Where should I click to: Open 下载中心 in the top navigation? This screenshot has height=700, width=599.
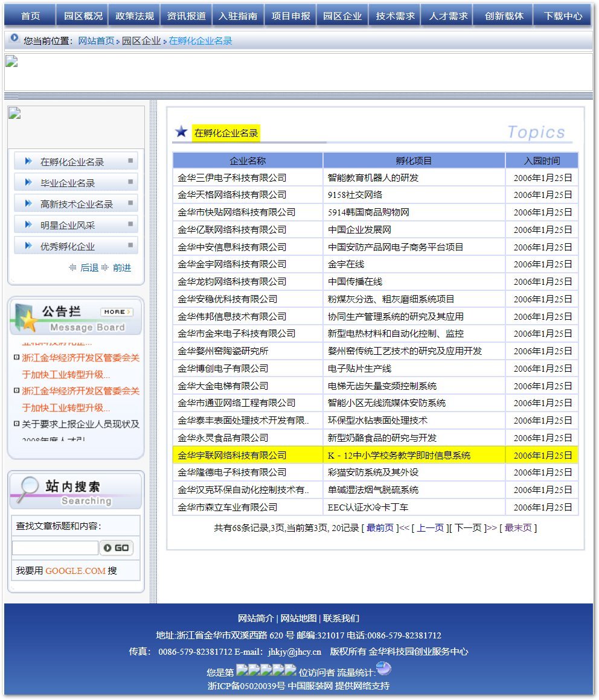(x=563, y=16)
